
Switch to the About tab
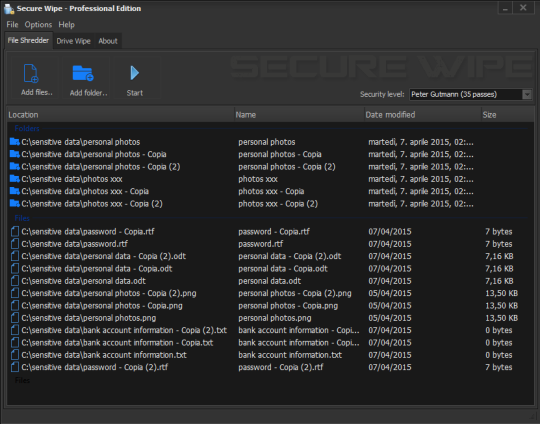point(108,41)
